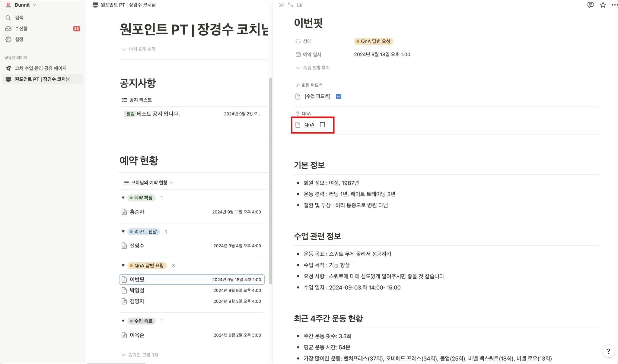
Task: Open 코치 수업 관리 공유 페이지 in sidebar
Action: point(40,68)
